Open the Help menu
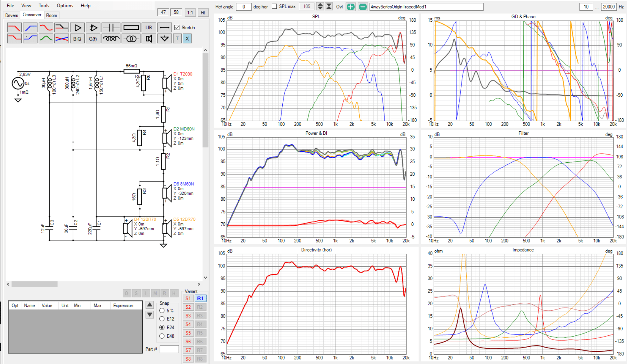This screenshot has width=627, height=364. pos(85,5)
